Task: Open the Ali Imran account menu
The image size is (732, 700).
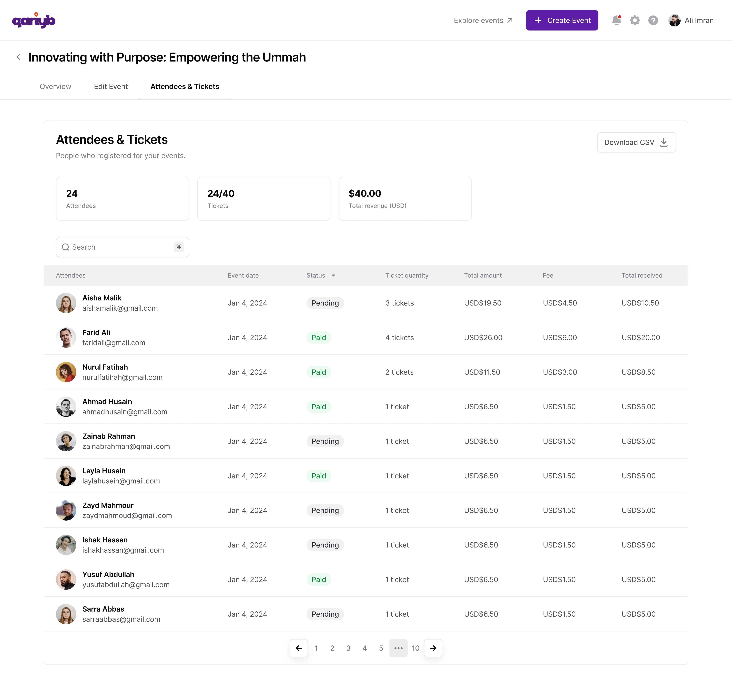Action: [699, 20]
